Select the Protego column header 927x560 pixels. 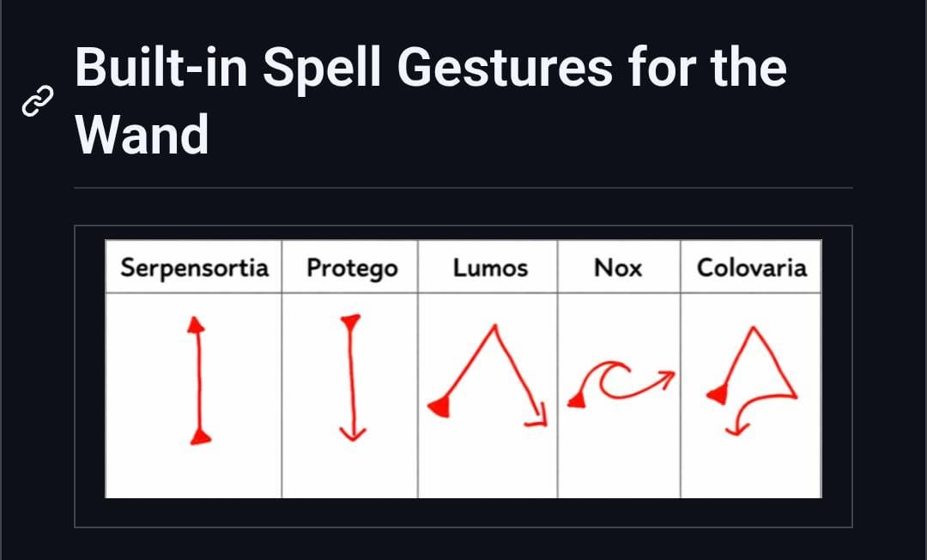click(352, 268)
